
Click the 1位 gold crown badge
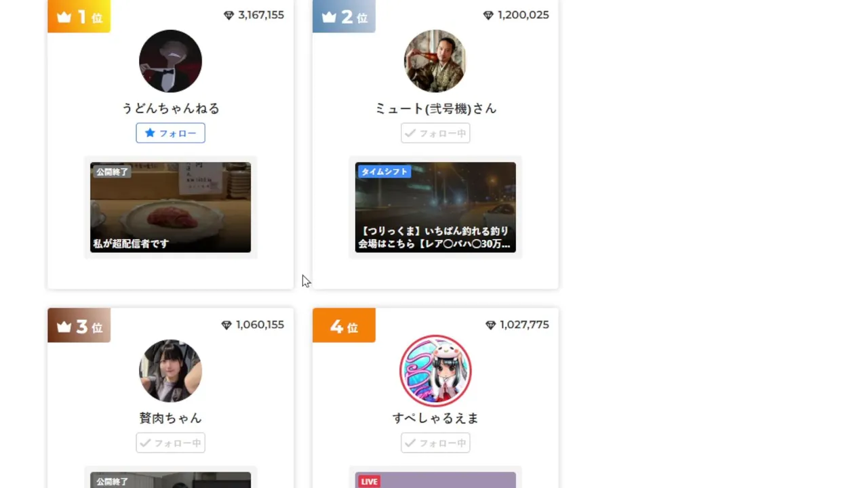[79, 16]
